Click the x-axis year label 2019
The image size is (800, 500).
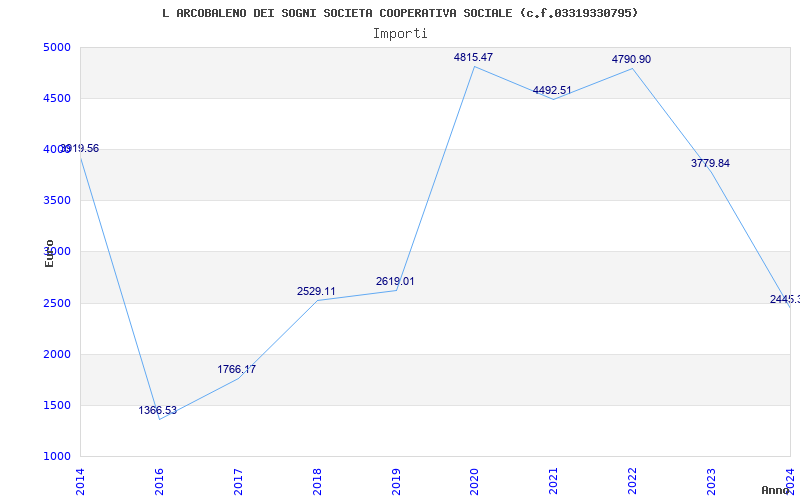(396, 481)
